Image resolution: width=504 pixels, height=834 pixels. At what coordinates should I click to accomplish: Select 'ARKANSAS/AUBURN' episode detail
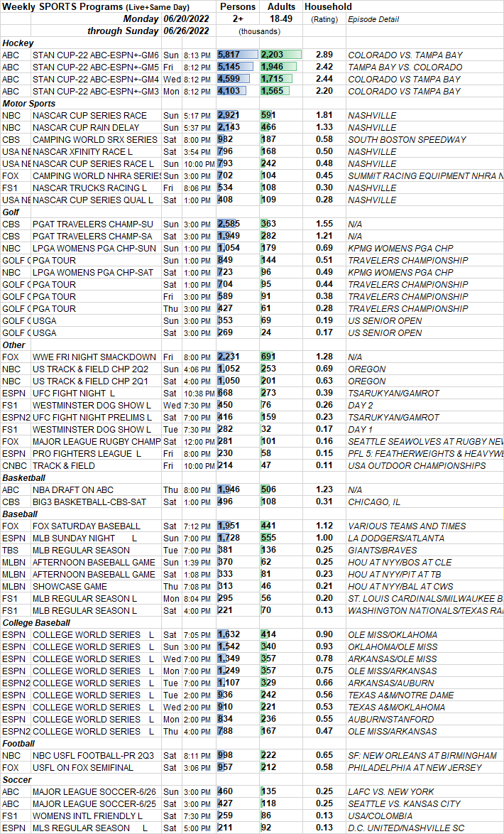pyautogui.click(x=390, y=683)
